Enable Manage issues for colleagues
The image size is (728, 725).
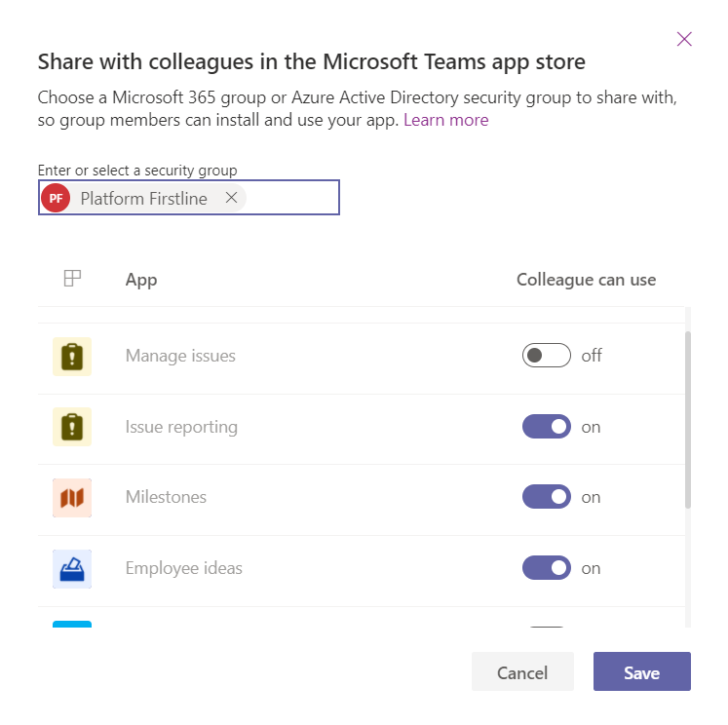pyautogui.click(x=546, y=356)
